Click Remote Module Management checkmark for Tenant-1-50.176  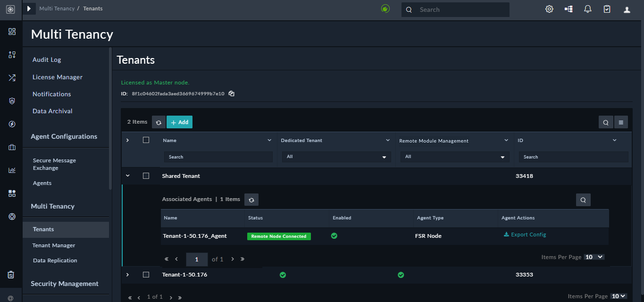[401, 275]
